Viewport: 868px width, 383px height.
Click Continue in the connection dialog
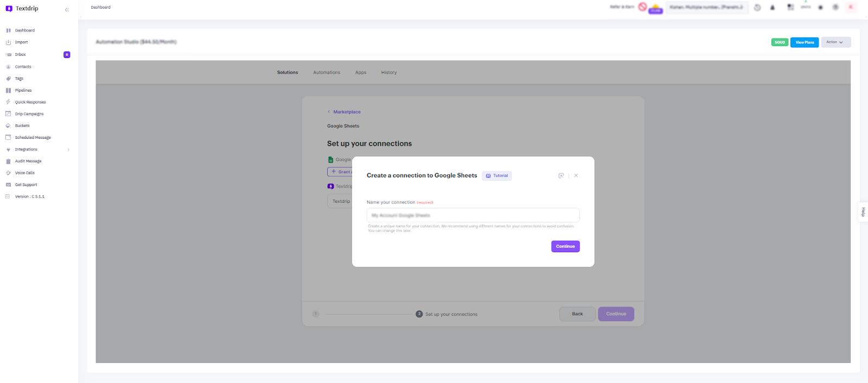coord(565,246)
